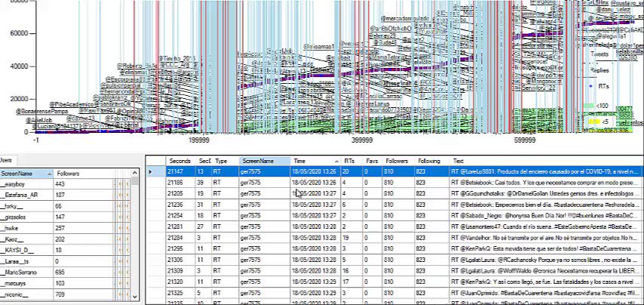Select tweet row with Seconds 21295
The width and height of the screenshot is (644, 305).
pos(395,248)
